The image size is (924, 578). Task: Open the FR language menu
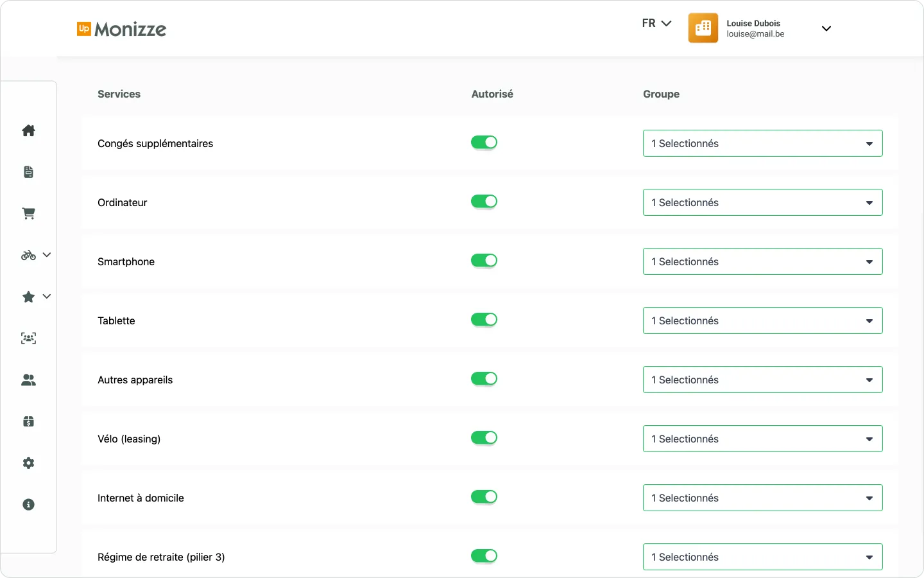pos(656,23)
